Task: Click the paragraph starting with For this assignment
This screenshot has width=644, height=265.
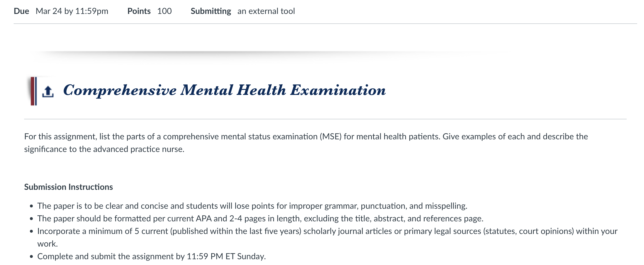Action: click(306, 143)
